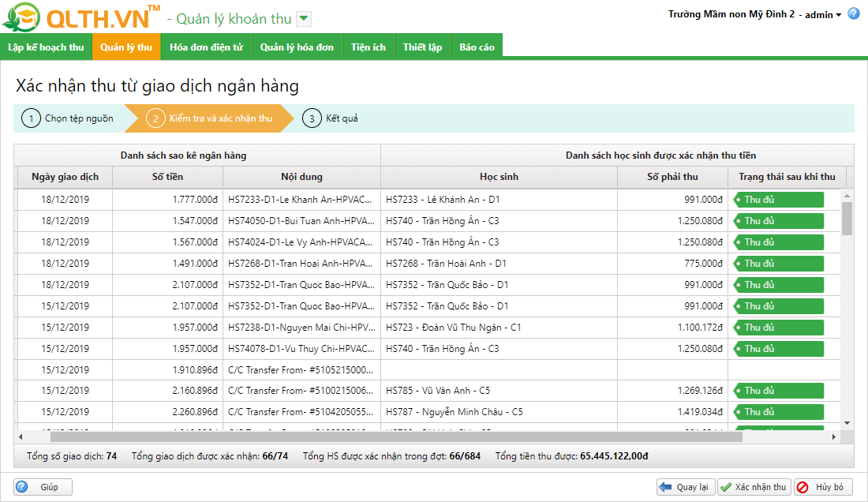The width and height of the screenshot is (868, 502).
Task: Click Thu đủ status tag for Vũ Vân Anh
Action: [x=779, y=391]
